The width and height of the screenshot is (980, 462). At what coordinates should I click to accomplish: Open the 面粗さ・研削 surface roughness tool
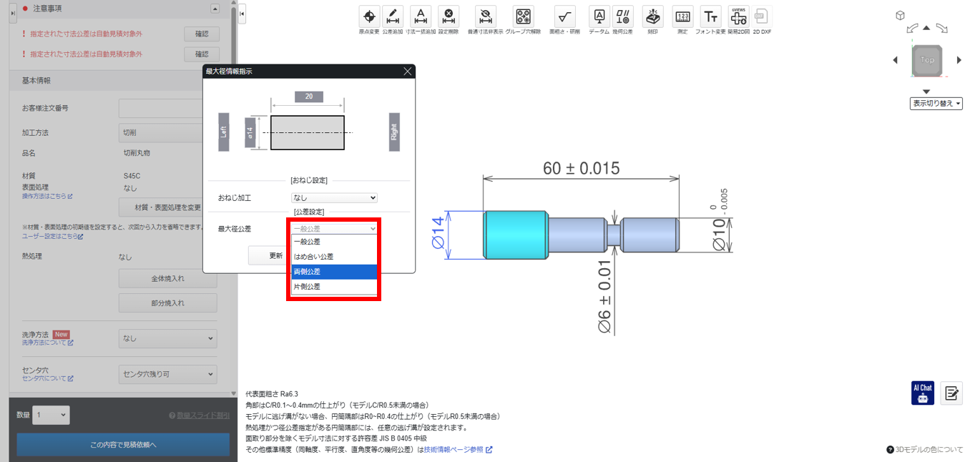pos(565,16)
